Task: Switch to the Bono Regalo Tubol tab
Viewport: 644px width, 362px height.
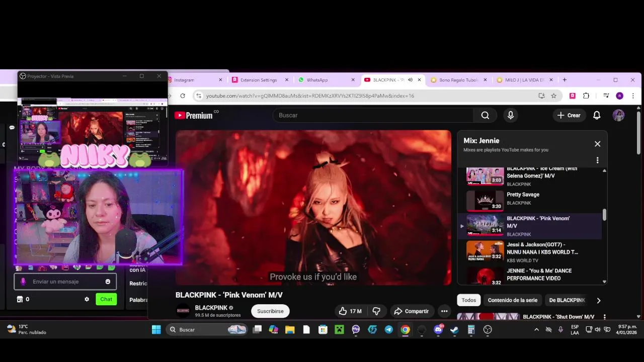Action: (x=458, y=80)
